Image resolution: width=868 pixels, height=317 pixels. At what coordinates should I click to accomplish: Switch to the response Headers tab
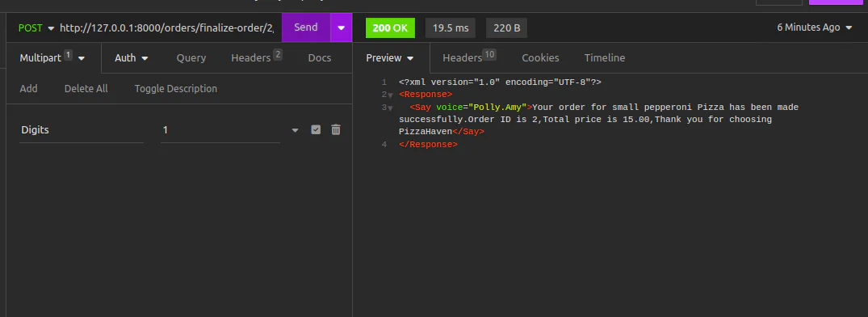[469, 57]
